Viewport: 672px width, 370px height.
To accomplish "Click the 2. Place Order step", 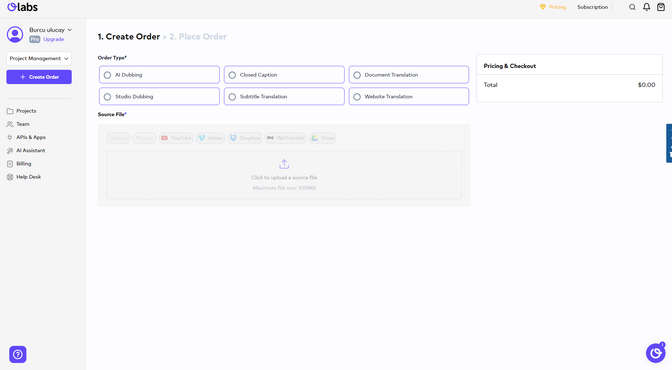I will pos(198,37).
